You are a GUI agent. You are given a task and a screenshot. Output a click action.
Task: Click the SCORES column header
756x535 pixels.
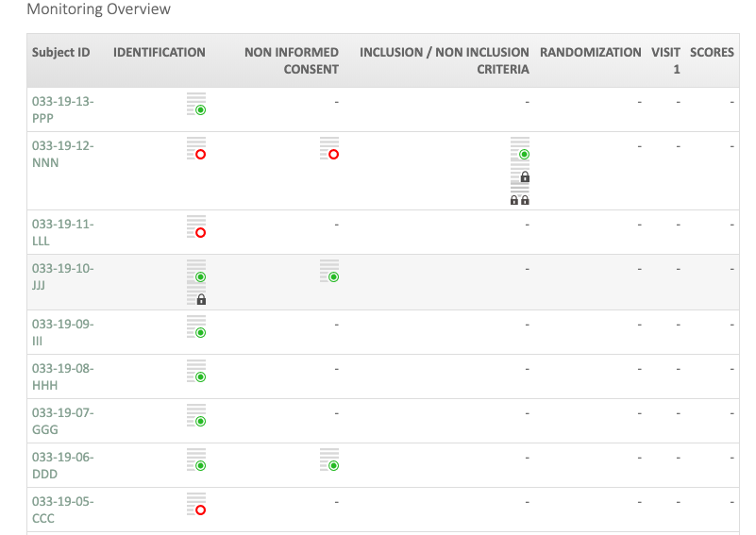click(x=712, y=53)
